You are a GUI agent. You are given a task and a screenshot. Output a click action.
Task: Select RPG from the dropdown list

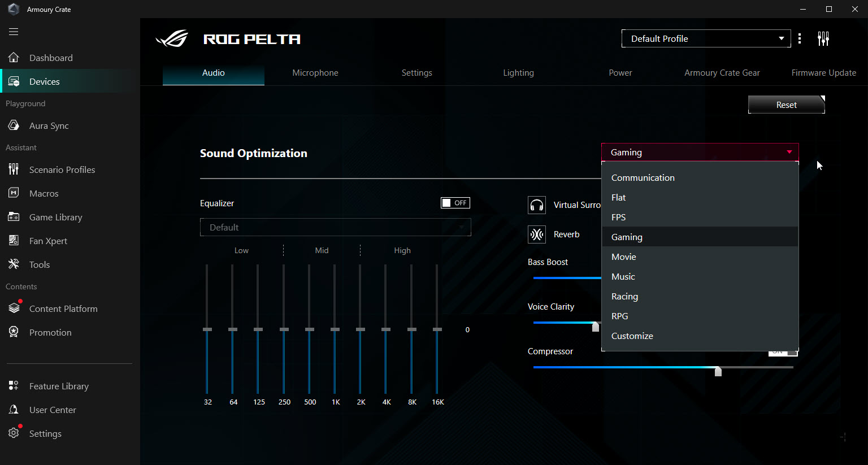point(700,316)
